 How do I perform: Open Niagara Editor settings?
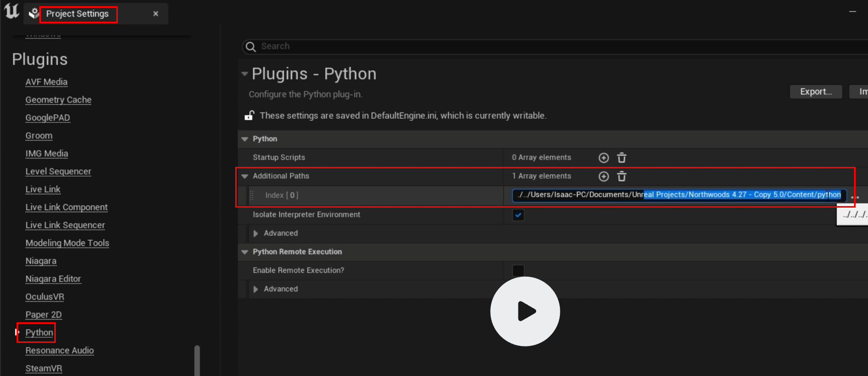tap(53, 279)
